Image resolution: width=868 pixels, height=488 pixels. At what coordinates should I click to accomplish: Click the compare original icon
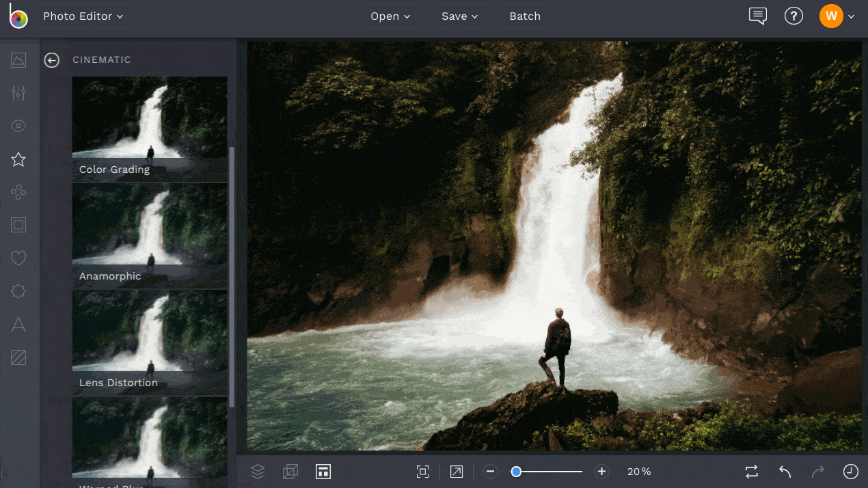(x=290, y=472)
